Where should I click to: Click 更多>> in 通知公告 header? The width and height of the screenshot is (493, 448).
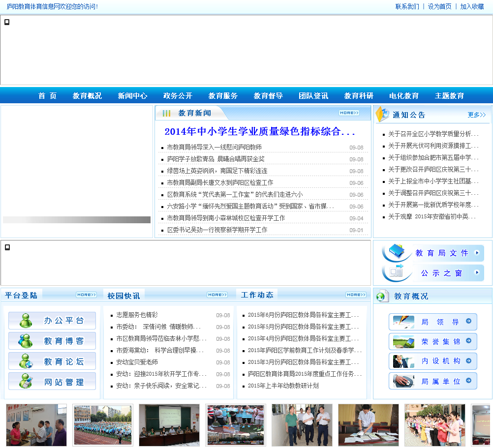point(477,115)
